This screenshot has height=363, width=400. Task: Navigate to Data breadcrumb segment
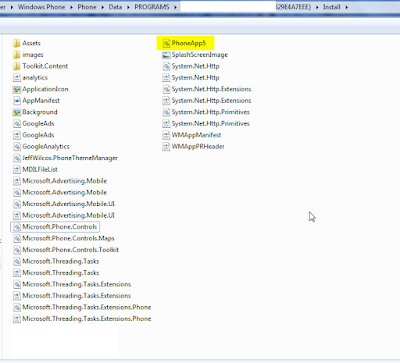coord(115,7)
